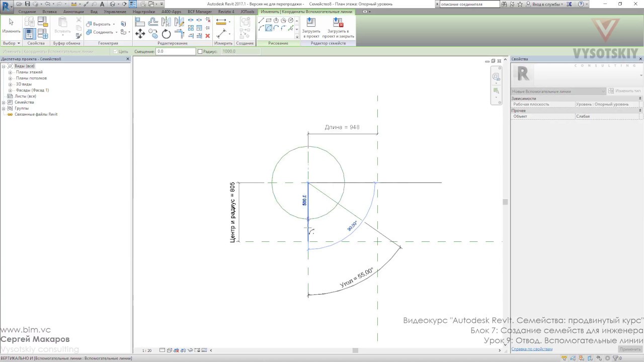Image resolution: width=644 pixels, height=362 pixels.
Task: Collapse the Виды (все) tree node
Action: [4, 66]
